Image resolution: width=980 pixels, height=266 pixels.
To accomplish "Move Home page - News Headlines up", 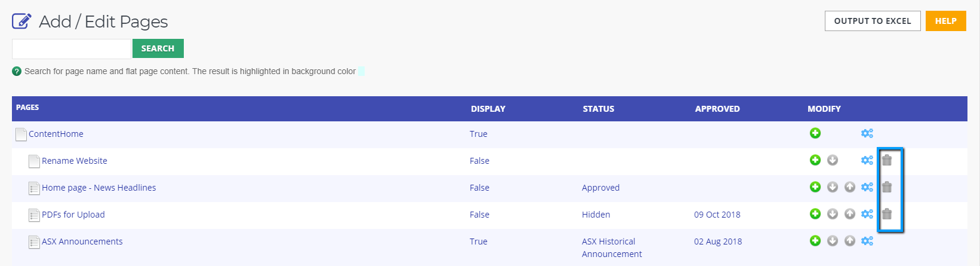I will coord(850,187).
